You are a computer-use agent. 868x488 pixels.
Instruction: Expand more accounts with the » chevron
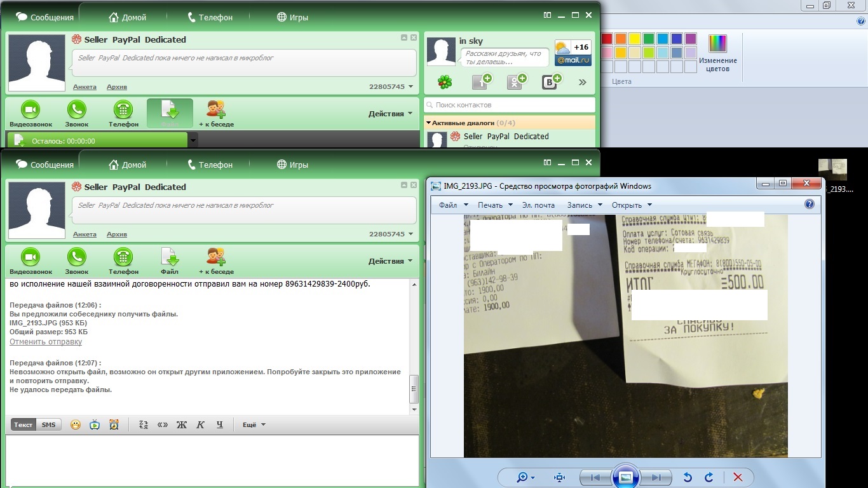[x=583, y=82]
